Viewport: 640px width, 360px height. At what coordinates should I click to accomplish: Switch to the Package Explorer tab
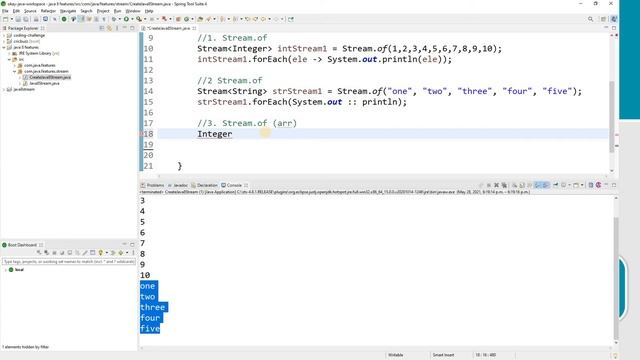click(23, 28)
